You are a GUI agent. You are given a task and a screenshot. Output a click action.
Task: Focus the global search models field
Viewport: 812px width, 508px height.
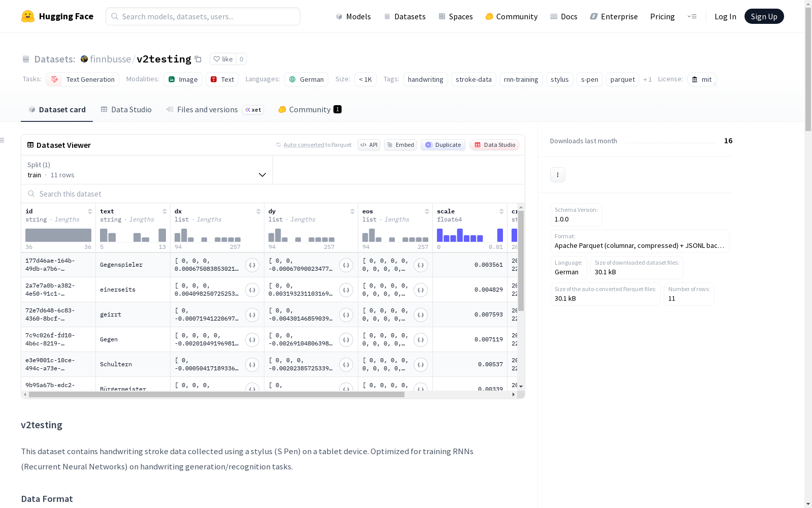(203, 16)
